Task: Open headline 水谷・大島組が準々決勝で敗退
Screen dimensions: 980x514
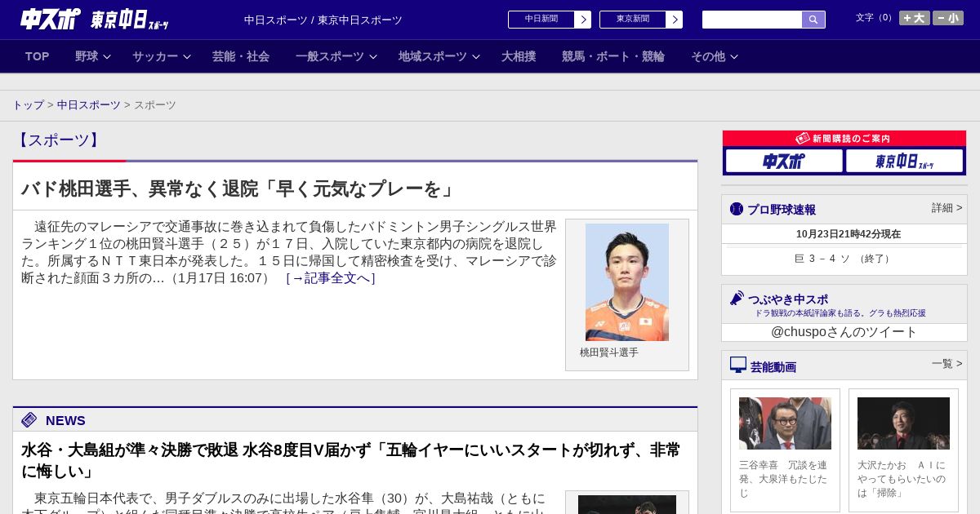Action: pos(351,461)
